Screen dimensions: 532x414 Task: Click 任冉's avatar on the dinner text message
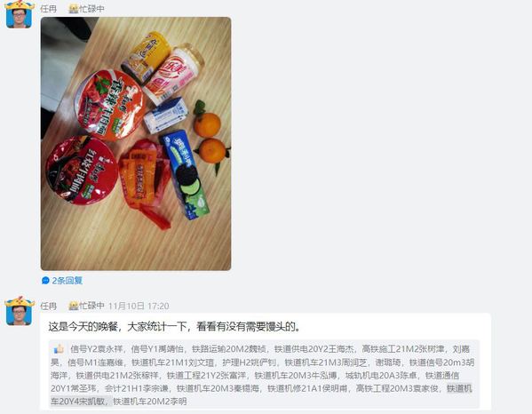point(20,311)
